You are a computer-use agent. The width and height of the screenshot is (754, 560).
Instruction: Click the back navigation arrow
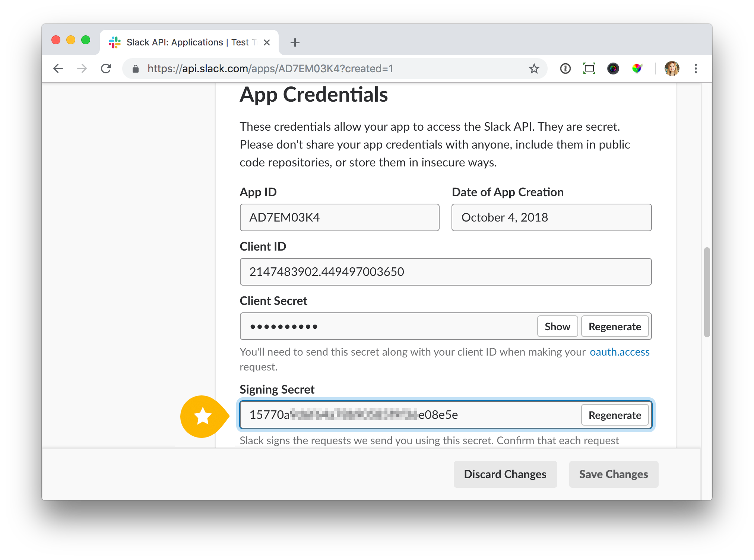[x=58, y=69]
